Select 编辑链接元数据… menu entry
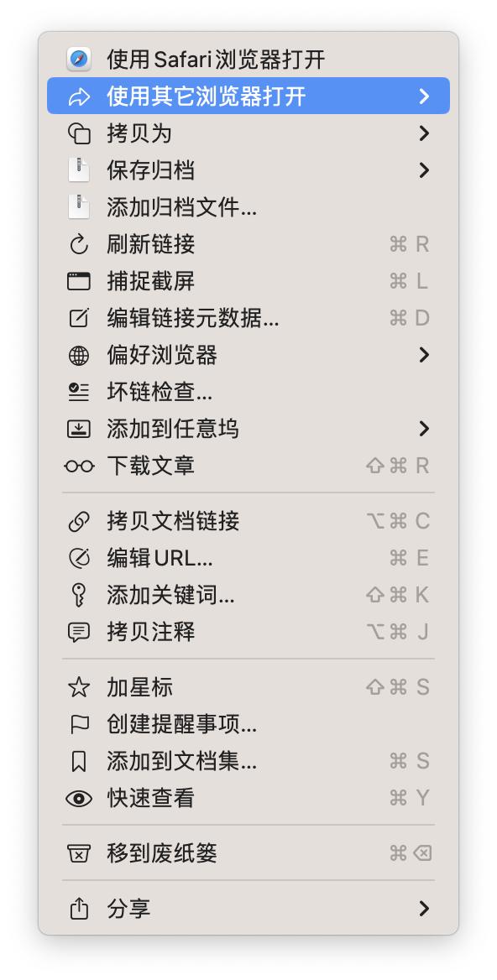The width and height of the screenshot is (497, 980). pyautogui.click(x=248, y=318)
